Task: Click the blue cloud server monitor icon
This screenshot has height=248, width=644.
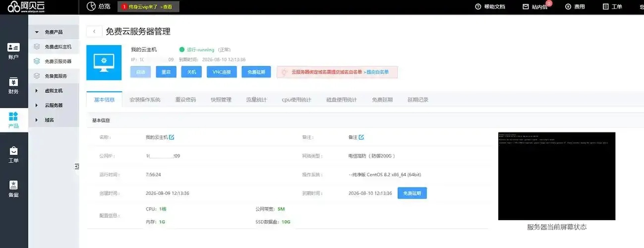Action: click(104, 62)
